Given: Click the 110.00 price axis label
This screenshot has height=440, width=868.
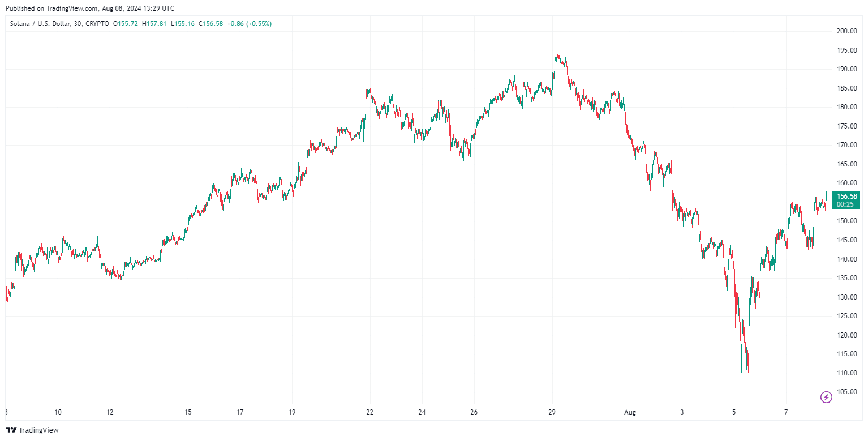Looking at the screenshot, I should 847,373.
